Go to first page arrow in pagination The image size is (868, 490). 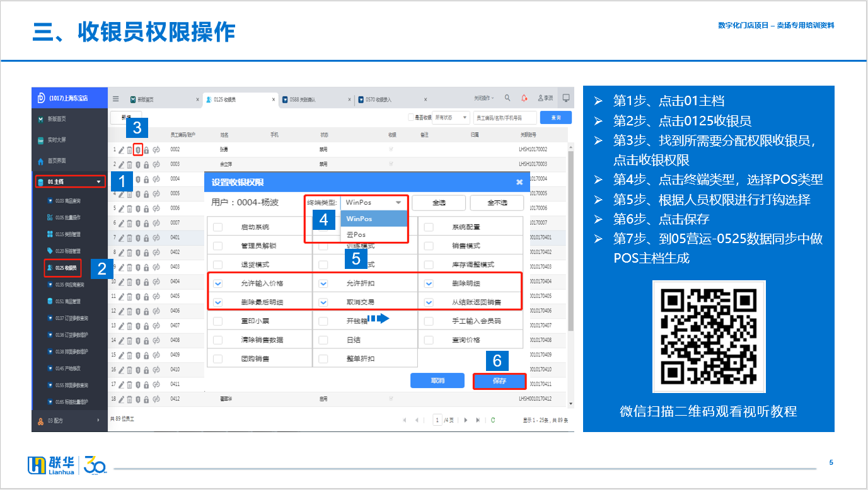pyautogui.click(x=404, y=419)
